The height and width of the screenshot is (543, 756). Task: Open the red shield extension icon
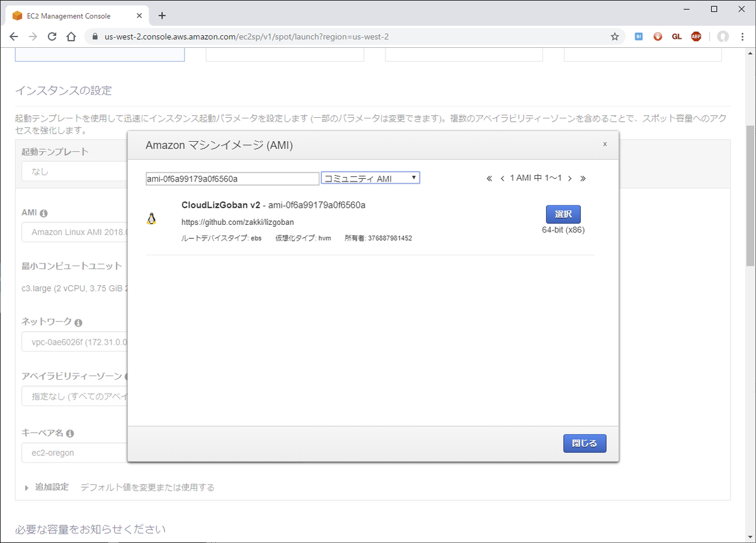pyautogui.click(x=658, y=37)
